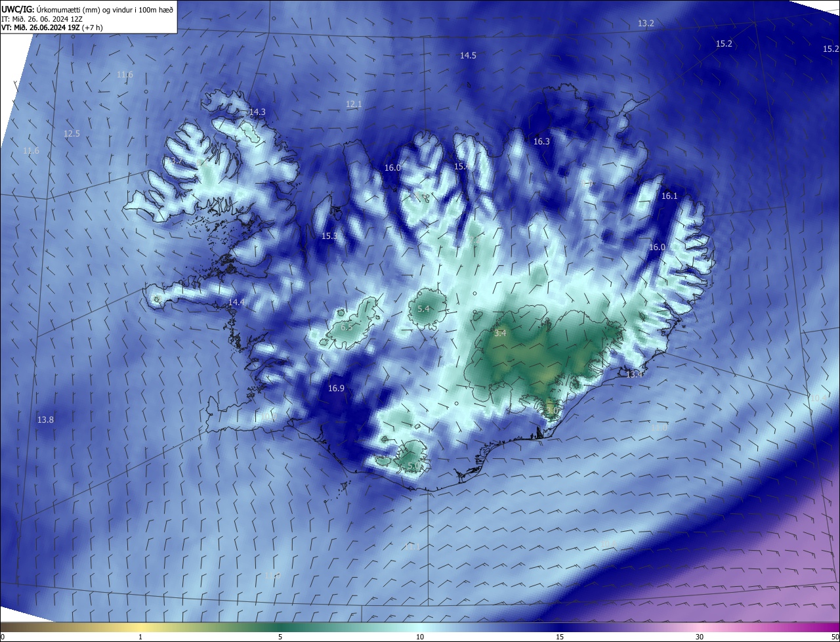Select the 14.3 value over Westfjords
The image size is (840, 642).
(x=257, y=112)
